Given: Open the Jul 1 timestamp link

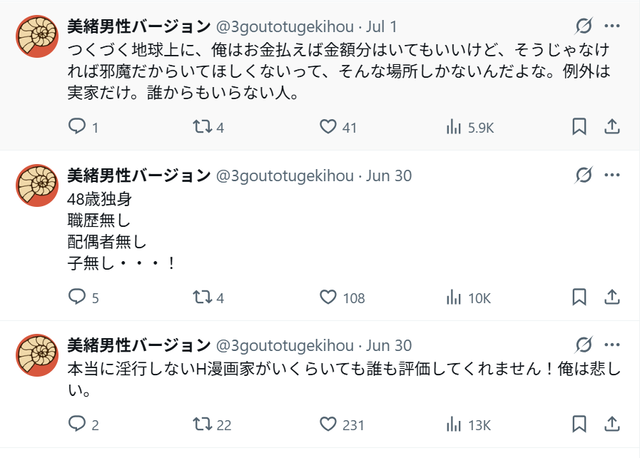Looking at the screenshot, I should click(384, 26).
